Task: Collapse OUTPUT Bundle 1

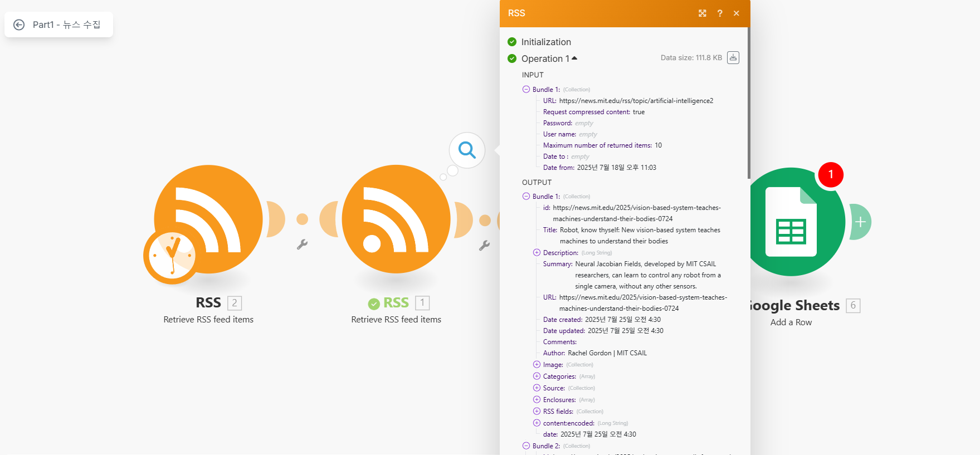Action: pyautogui.click(x=526, y=196)
